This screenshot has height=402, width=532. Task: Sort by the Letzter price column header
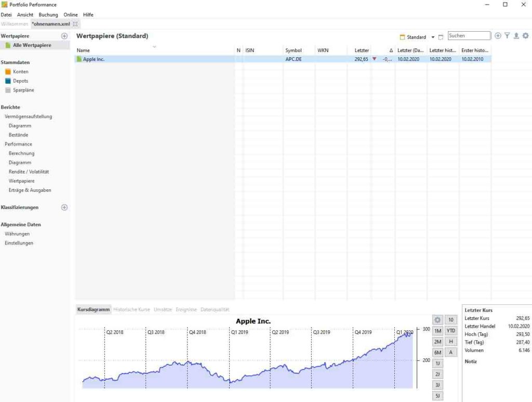[360, 50]
